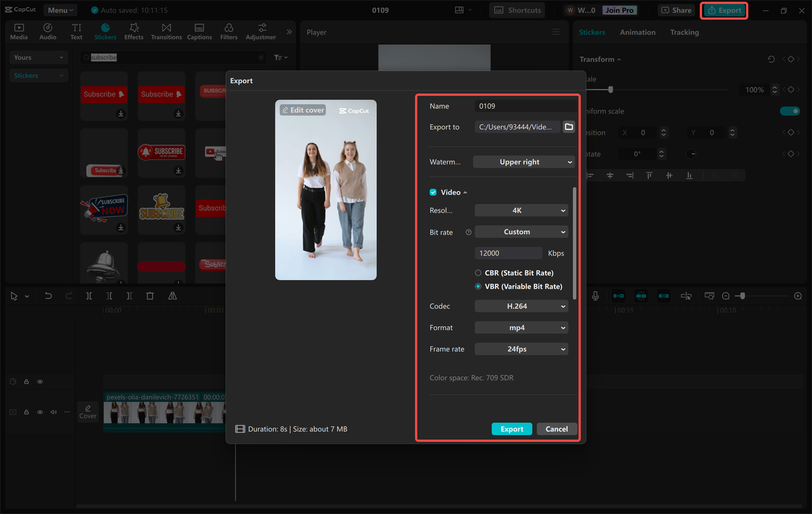Open the Frame rate dropdown
Screen dimensions: 812x514
(x=521, y=348)
